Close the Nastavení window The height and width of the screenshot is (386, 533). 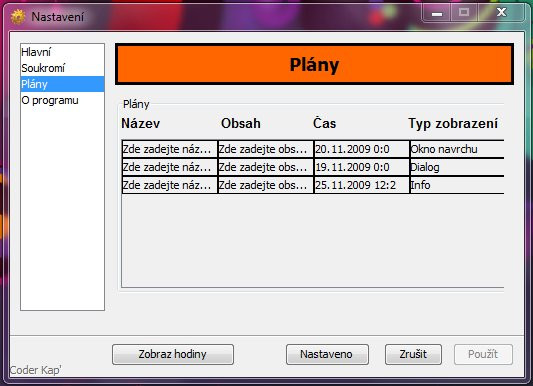501,13
